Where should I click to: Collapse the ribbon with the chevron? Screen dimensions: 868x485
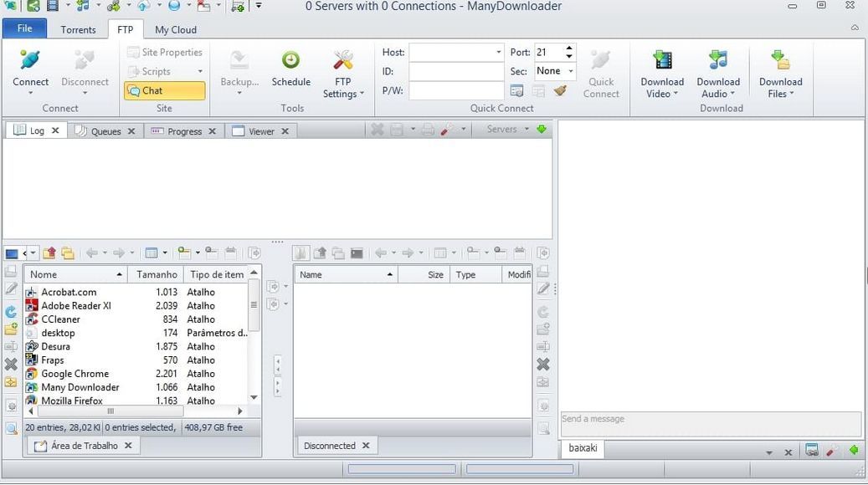[855, 28]
